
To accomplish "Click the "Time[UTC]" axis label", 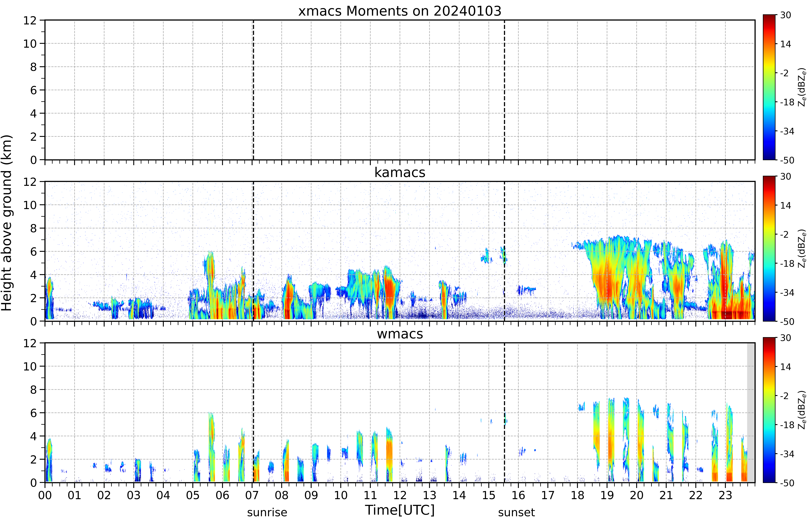I will click(x=400, y=510).
